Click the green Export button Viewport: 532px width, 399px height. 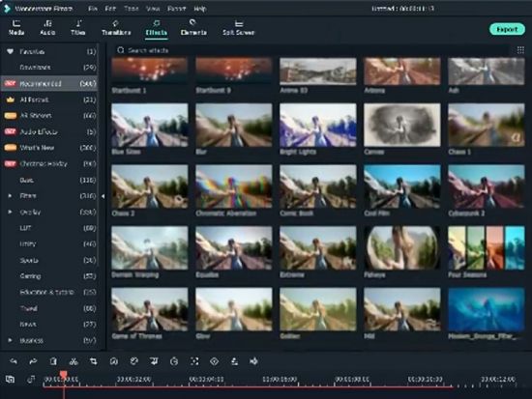(507, 30)
